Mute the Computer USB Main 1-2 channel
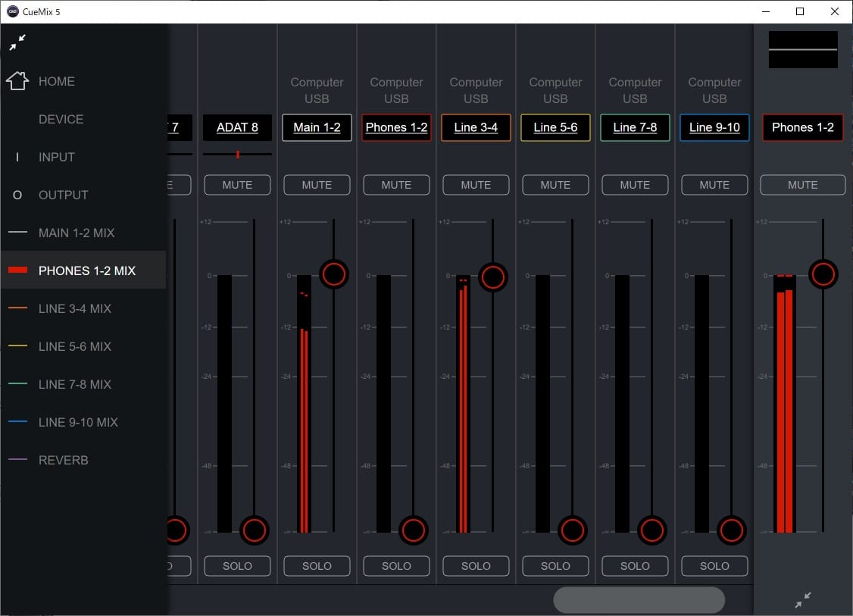 click(317, 185)
